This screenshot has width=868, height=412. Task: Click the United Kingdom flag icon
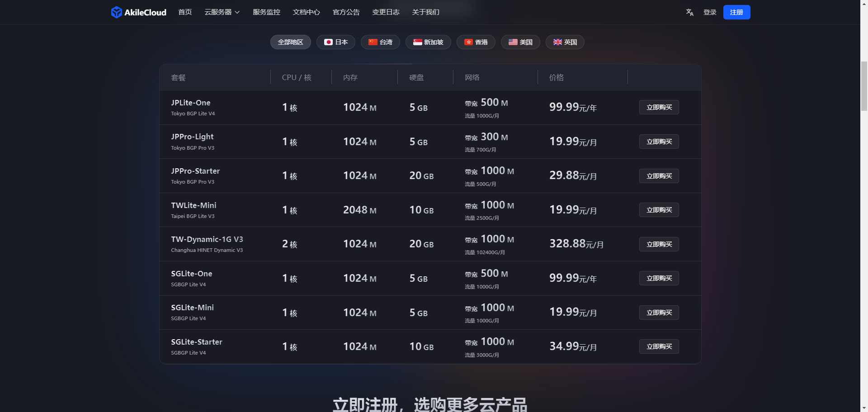point(557,42)
